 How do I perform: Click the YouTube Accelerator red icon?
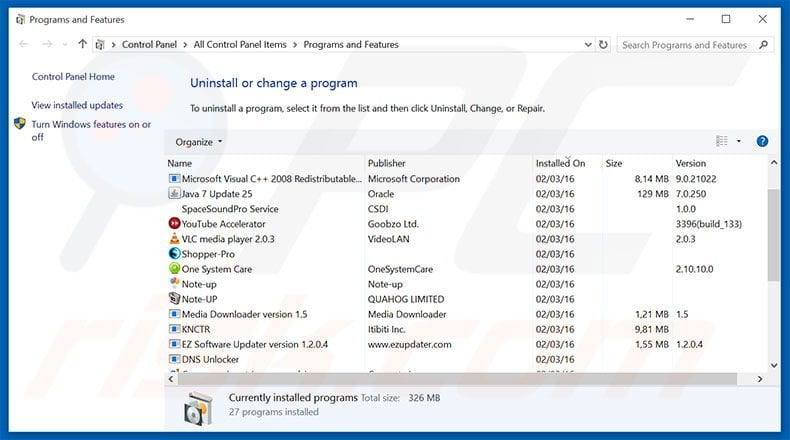click(x=174, y=223)
